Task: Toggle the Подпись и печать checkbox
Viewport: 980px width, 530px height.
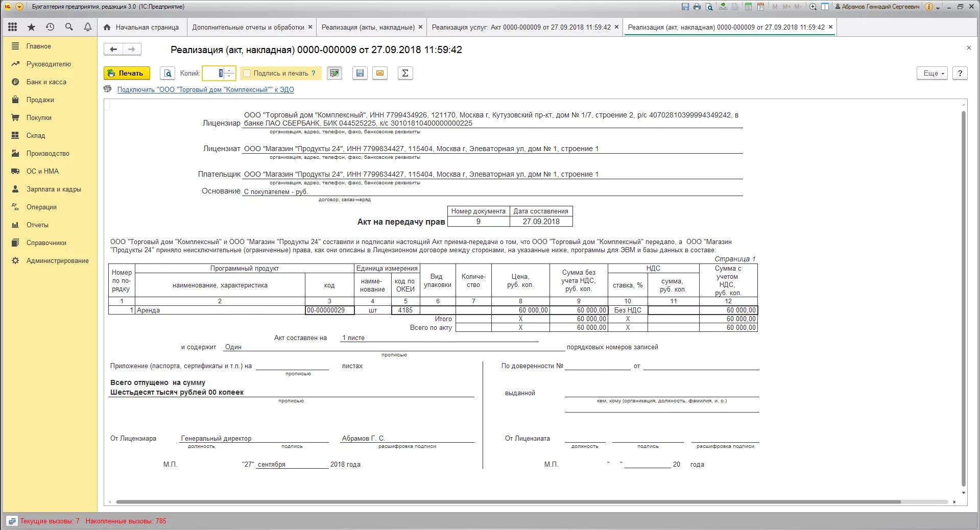Action: tap(247, 74)
